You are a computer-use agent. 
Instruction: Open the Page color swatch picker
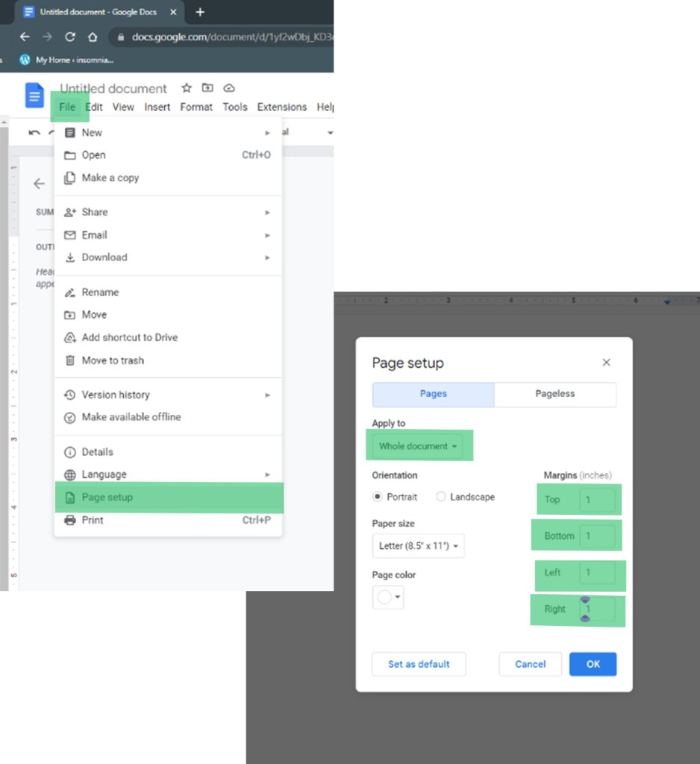(388, 597)
